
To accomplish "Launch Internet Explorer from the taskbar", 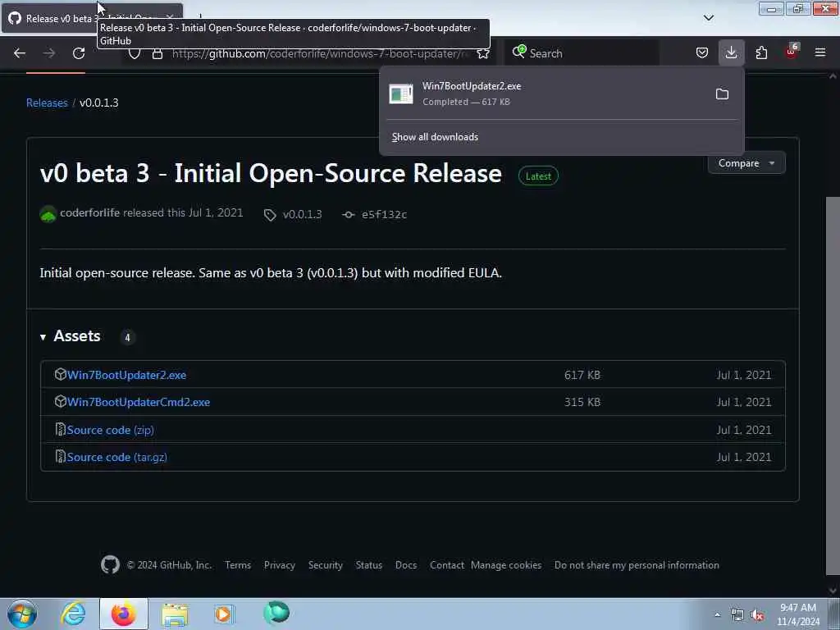I will click(x=73, y=614).
